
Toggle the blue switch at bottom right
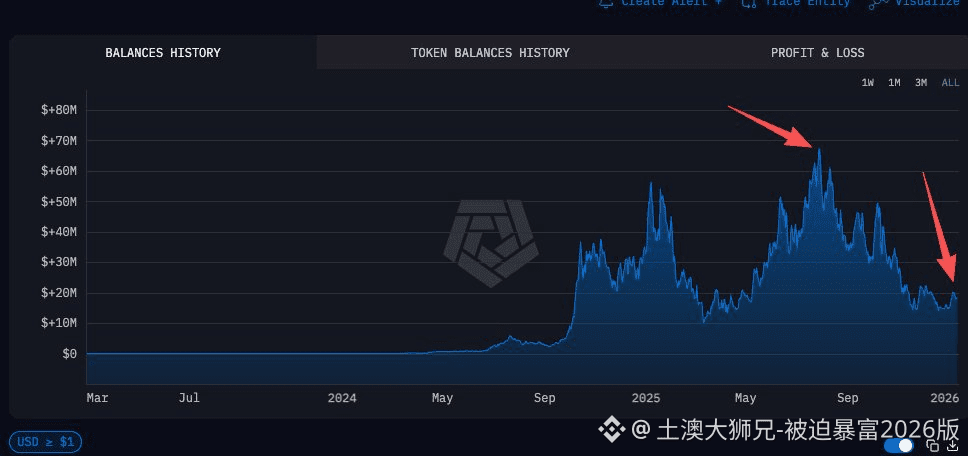(901, 445)
